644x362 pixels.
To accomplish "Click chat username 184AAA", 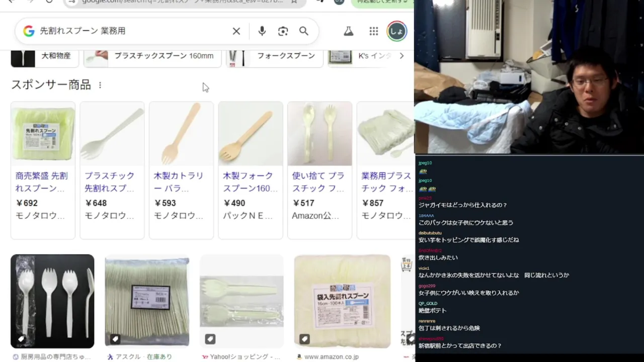I will (426, 216).
